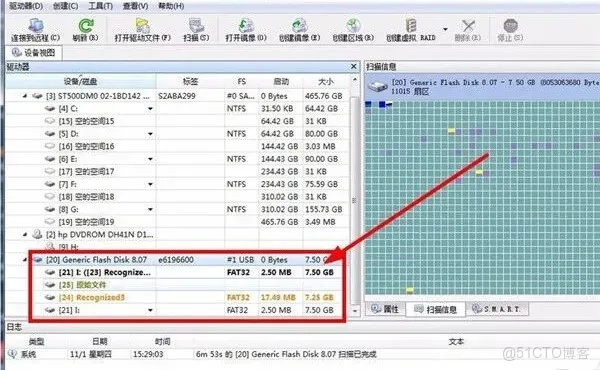Viewport: 600px width, 370px height.
Task: Collapse hp DVDROM DH41N node
Action: [x=25, y=234]
